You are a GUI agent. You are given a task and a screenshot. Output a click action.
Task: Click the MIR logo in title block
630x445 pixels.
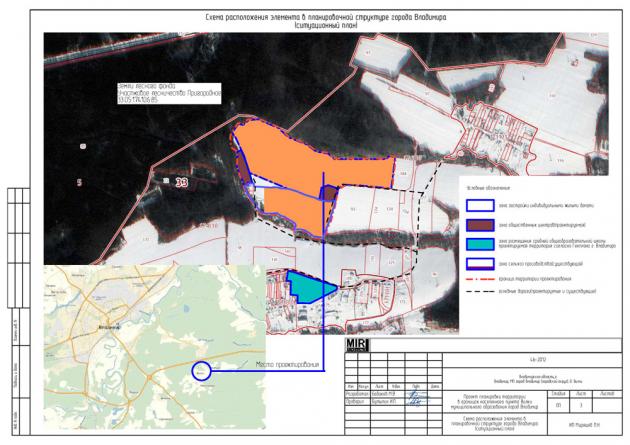pyautogui.click(x=356, y=347)
